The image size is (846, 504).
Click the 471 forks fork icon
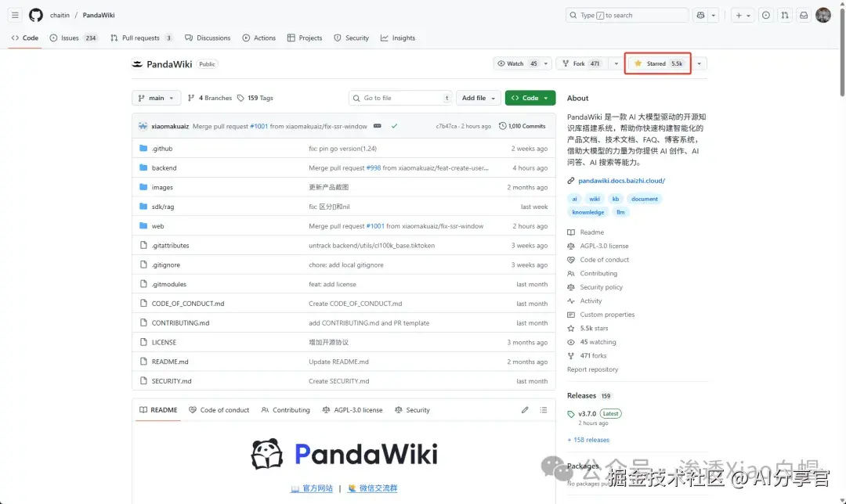coord(571,356)
